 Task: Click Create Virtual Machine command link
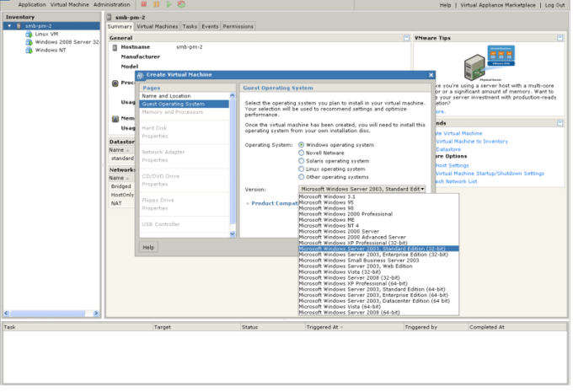458,133
